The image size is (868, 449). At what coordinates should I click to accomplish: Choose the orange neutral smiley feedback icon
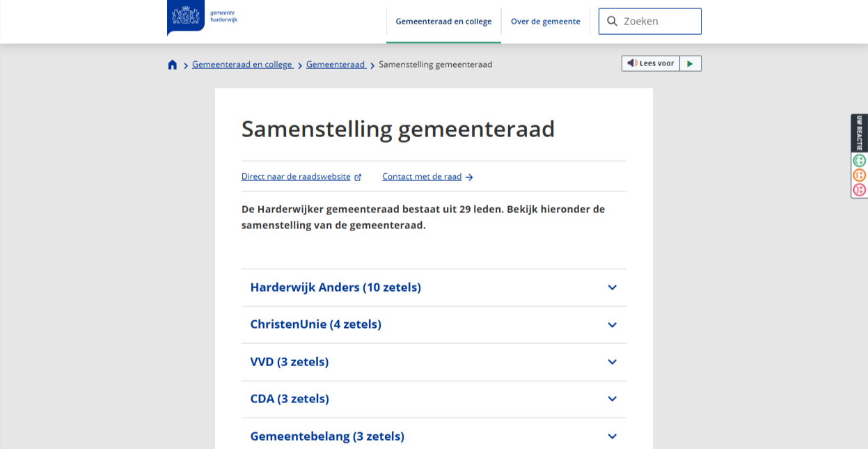(x=860, y=175)
